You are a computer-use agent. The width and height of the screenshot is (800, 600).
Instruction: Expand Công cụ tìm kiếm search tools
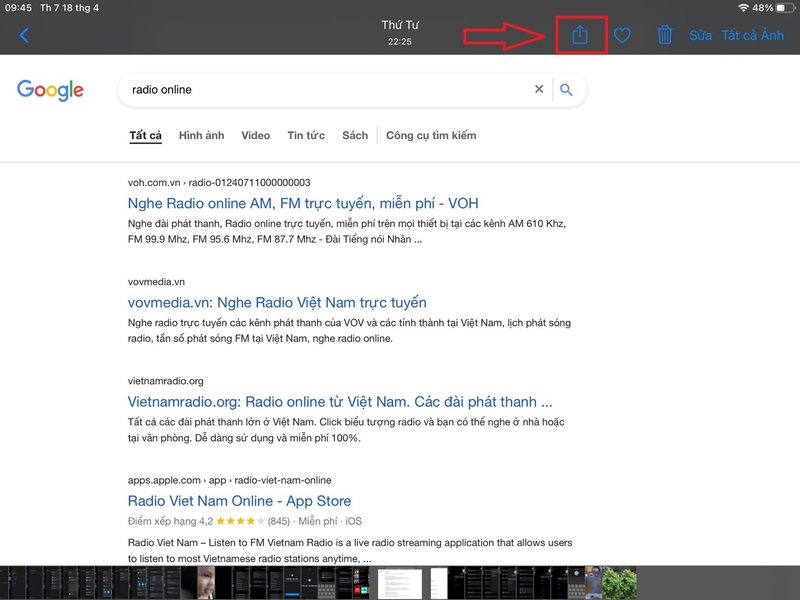point(431,135)
